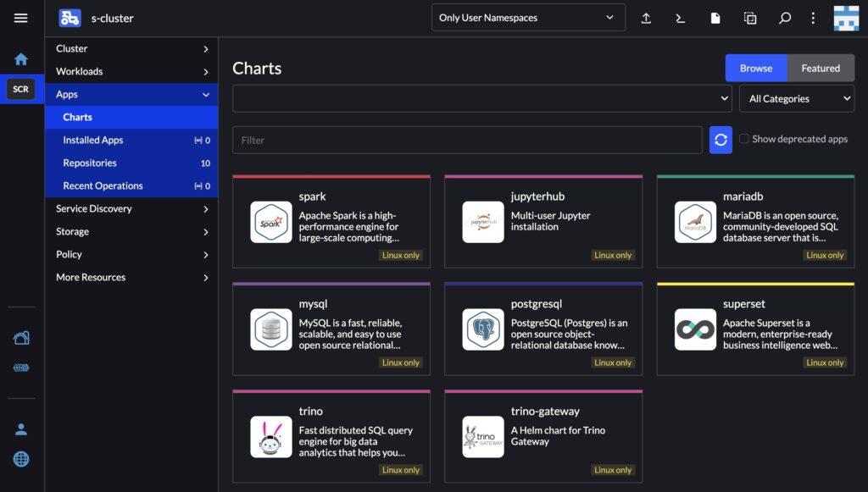Image resolution: width=868 pixels, height=492 pixels.
Task: Click the user avatar in top right
Action: [846, 18]
